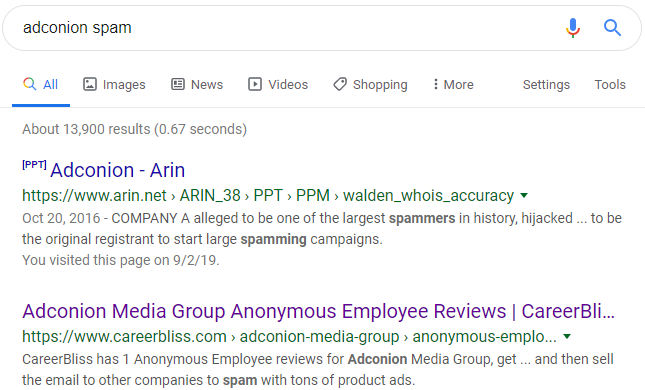Open search Tools options
The width and height of the screenshot is (645, 390).
tap(610, 84)
